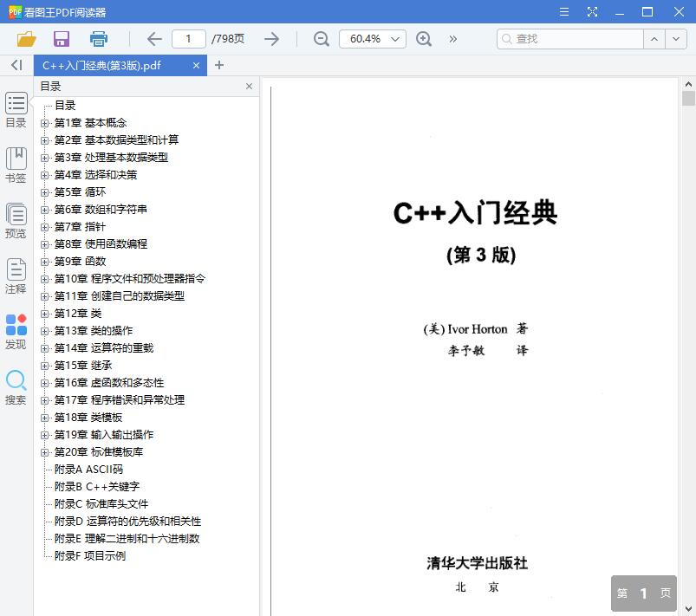Open 附录A ASCII码
This screenshot has width=696, height=616.
[x=88, y=469]
